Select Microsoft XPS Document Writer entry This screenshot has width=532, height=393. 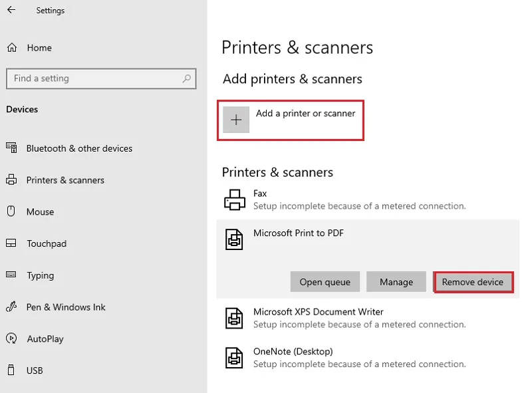(368, 318)
